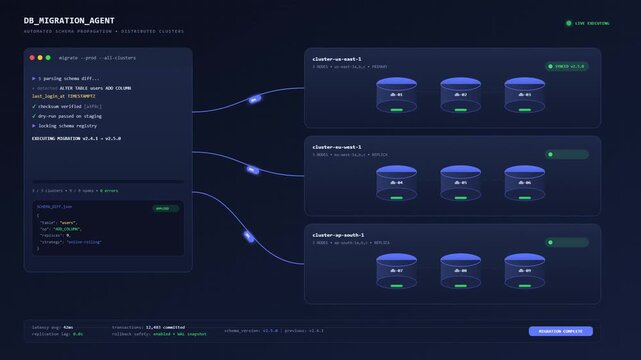This screenshot has height=360, width=641.
Task: Click the green maximize dot of terminal
Action: point(48,58)
